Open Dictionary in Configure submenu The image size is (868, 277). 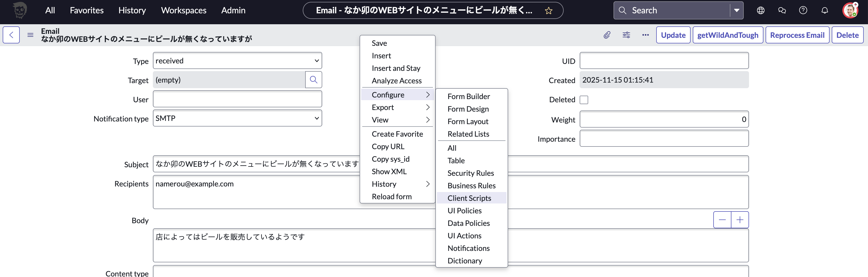[x=471, y=261]
